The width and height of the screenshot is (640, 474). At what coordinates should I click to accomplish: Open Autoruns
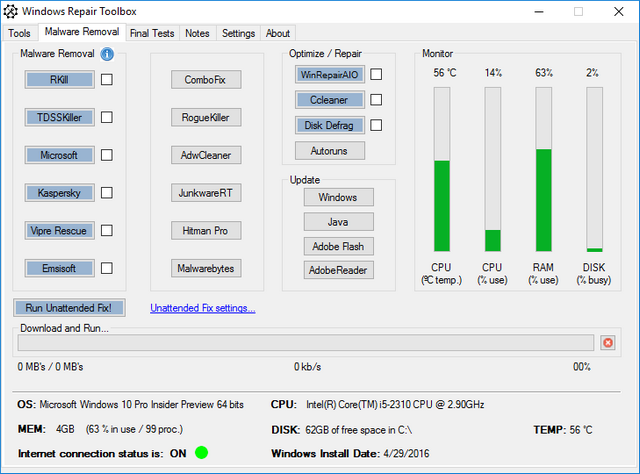[x=330, y=151]
